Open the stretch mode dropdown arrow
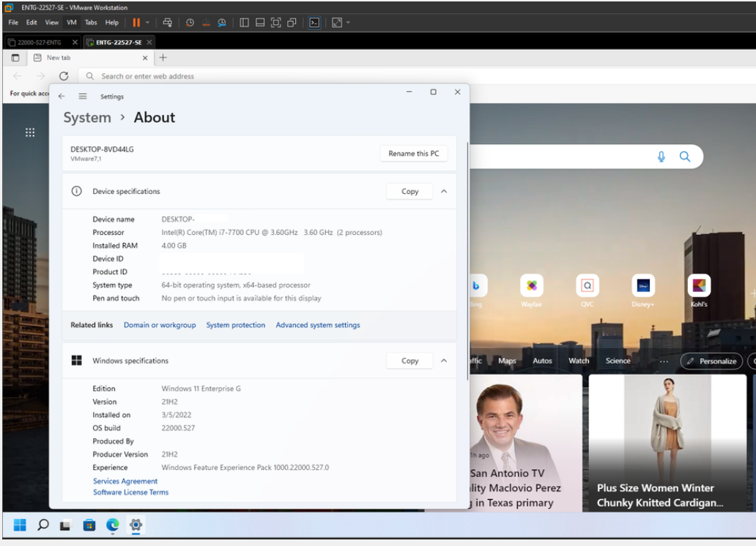 (x=348, y=23)
